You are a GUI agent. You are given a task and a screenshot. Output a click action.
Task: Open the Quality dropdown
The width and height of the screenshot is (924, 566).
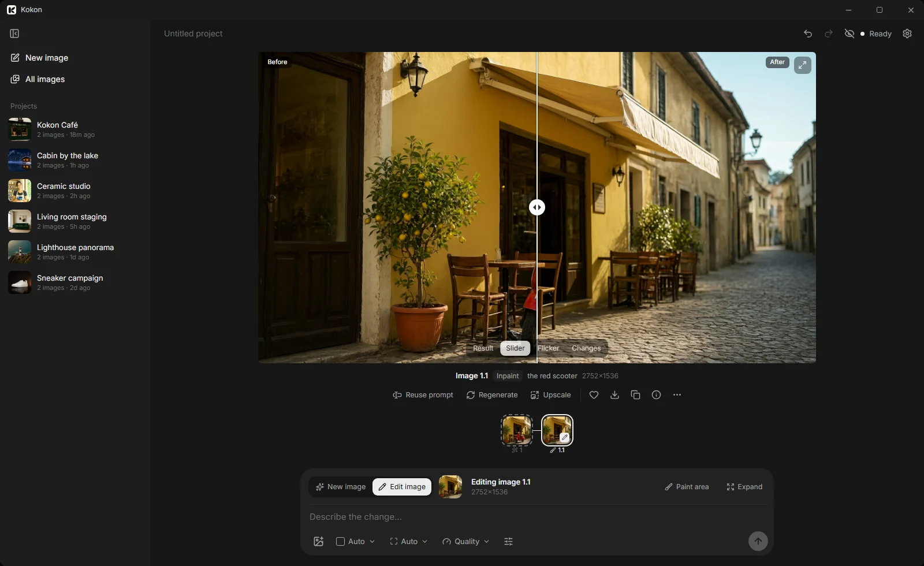pos(465,541)
